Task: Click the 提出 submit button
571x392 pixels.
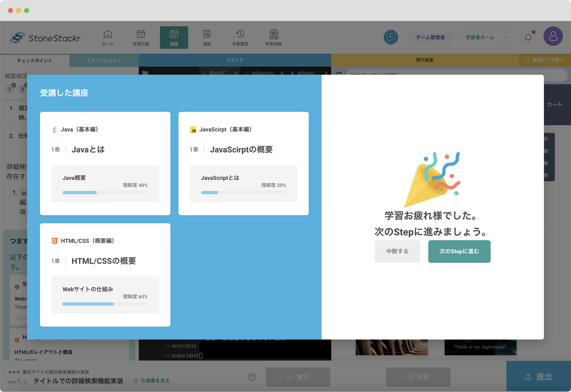Action: click(x=538, y=376)
